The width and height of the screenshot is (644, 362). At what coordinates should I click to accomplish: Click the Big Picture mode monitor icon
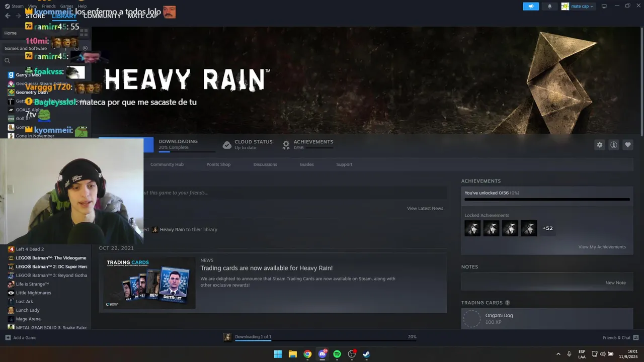604,6
